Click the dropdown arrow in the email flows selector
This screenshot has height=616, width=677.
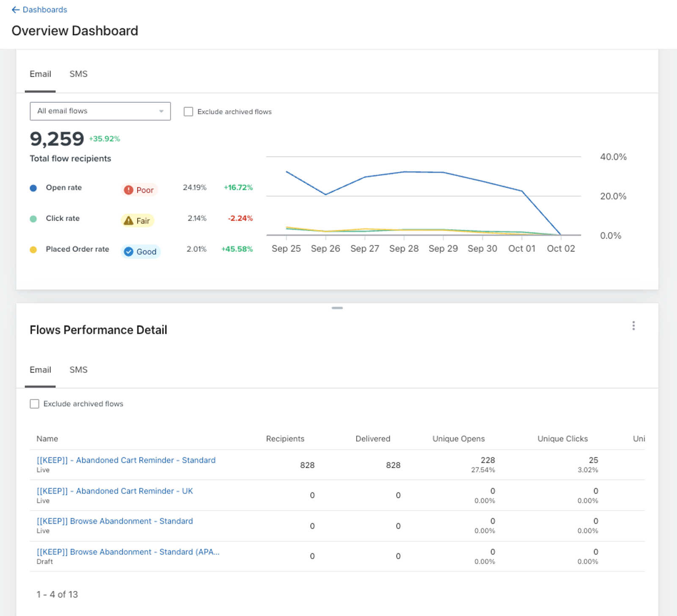point(161,111)
